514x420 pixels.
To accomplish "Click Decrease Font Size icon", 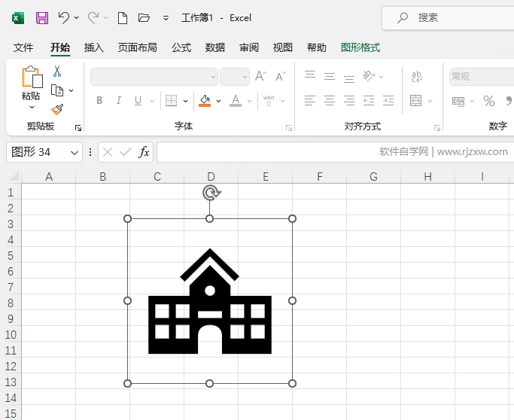I will coord(281,76).
